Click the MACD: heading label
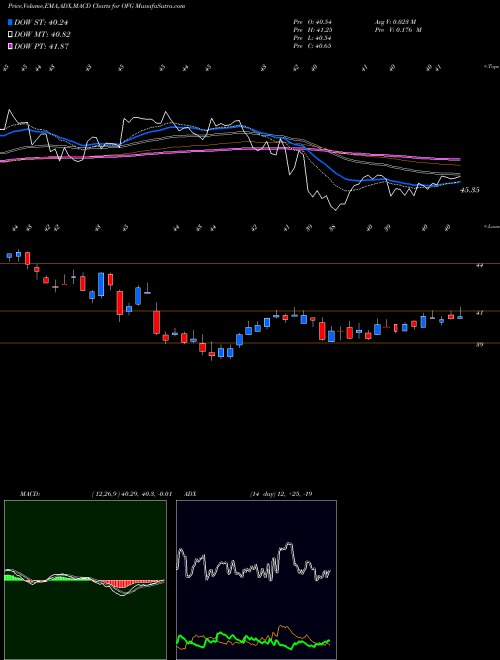This screenshot has height=660, width=500. pyautogui.click(x=30, y=494)
